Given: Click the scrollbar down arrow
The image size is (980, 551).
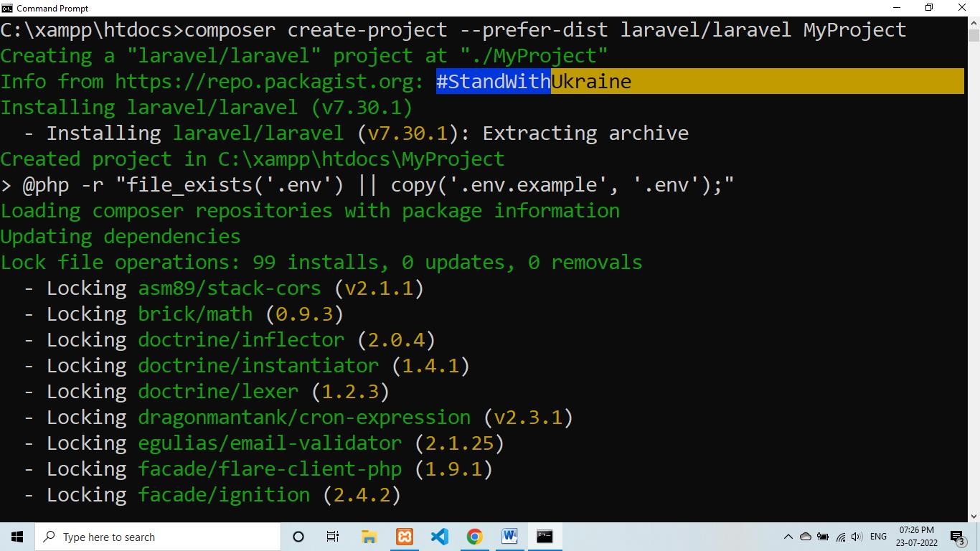Looking at the screenshot, I should pyautogui.click(x=974, y=516).
